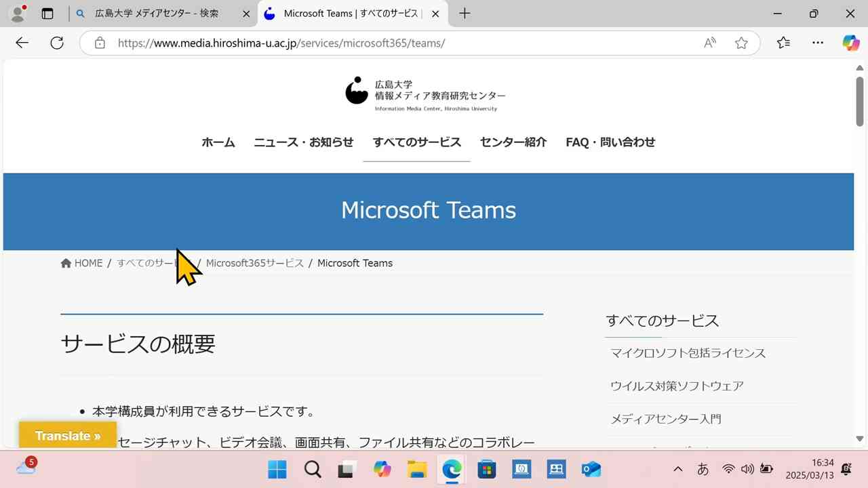Start read aloud for the page
This screenshot has height=488, width=868.
709,43
